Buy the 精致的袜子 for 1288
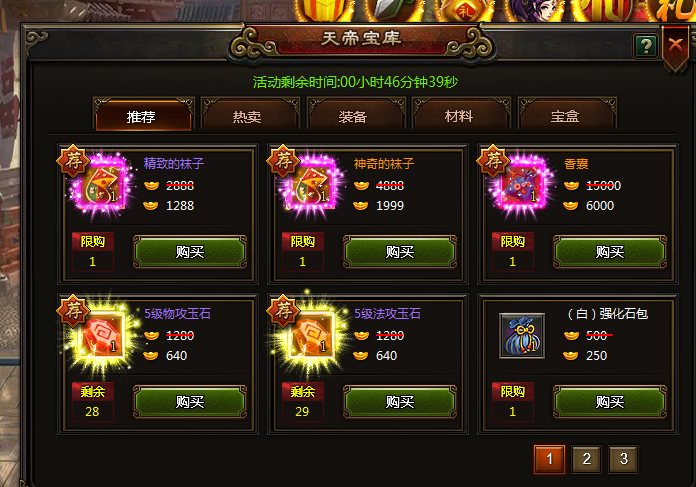 190,252
